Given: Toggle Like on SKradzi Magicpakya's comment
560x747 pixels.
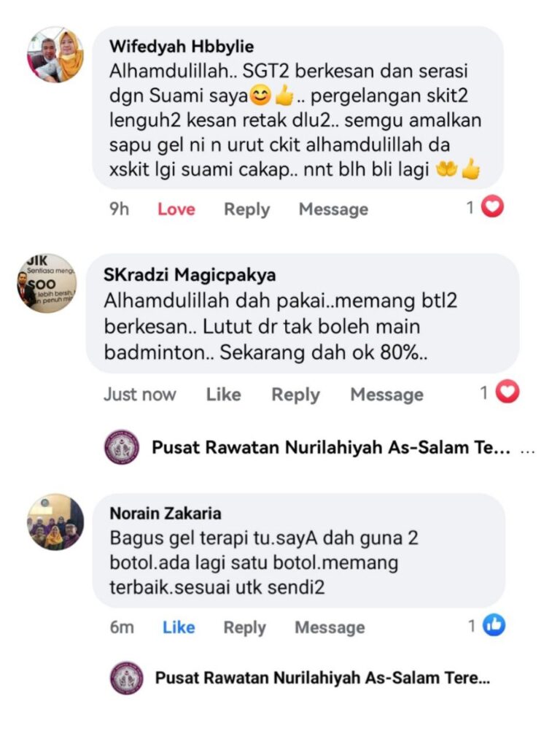Looking at the screenshot, I should point(223,395).
